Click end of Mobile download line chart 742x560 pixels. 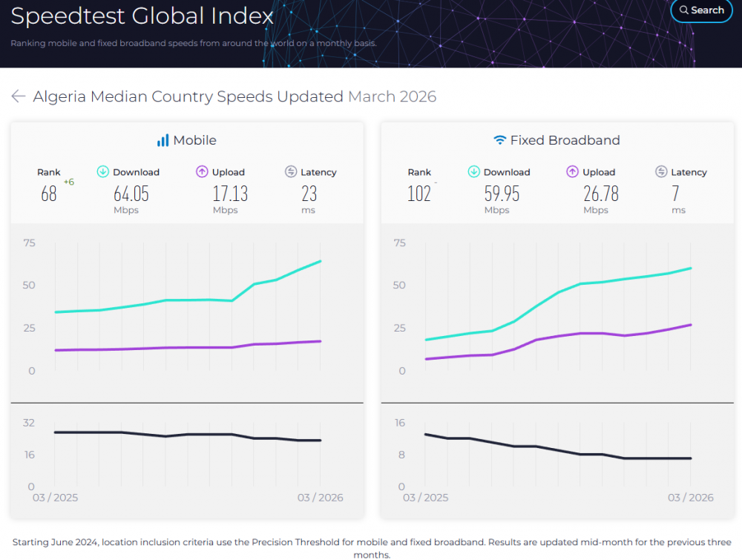(x=321, y=261)
